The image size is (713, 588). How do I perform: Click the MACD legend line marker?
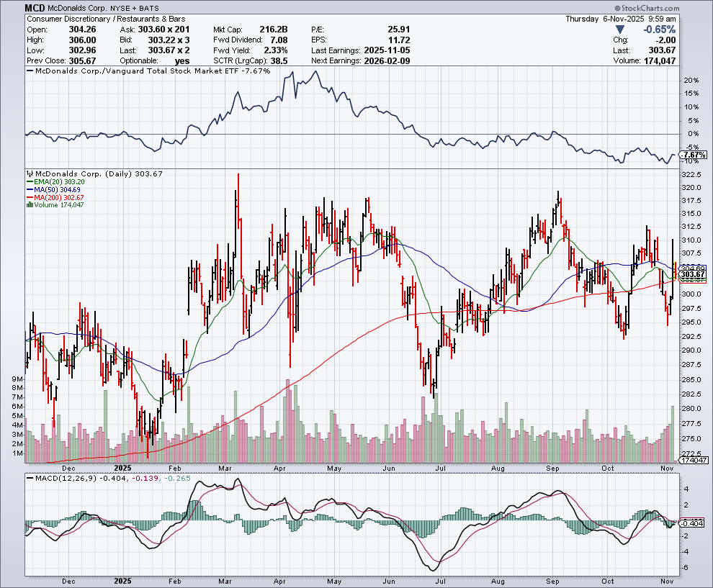tap(30, 477)
